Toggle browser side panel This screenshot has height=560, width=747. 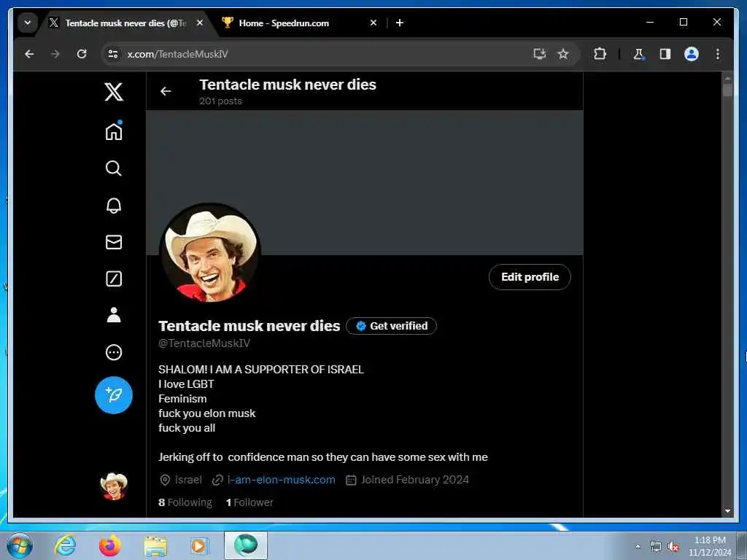click(x=665, y=54)
